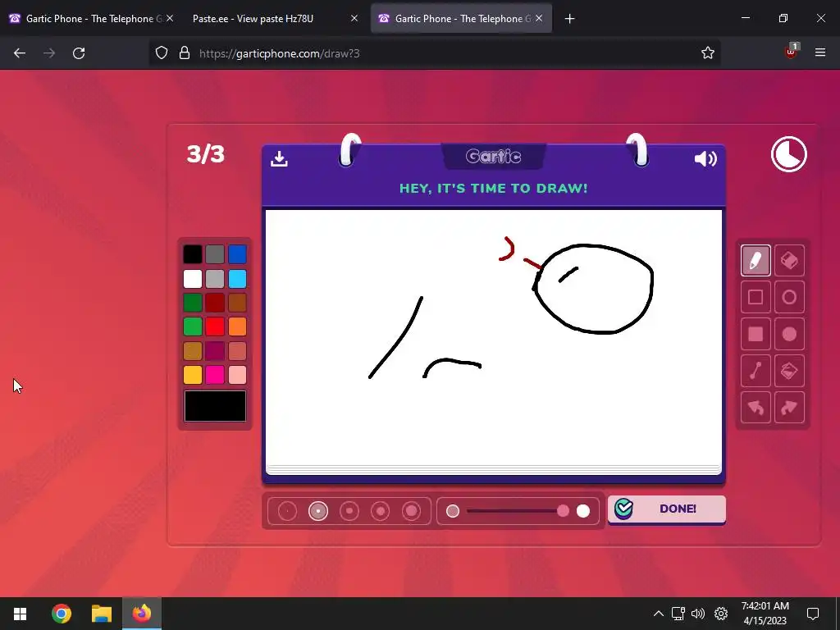This screenshot has height=630, width=840.
Task: Click the low-opacity dot at slider start
Action: (453, 511)
